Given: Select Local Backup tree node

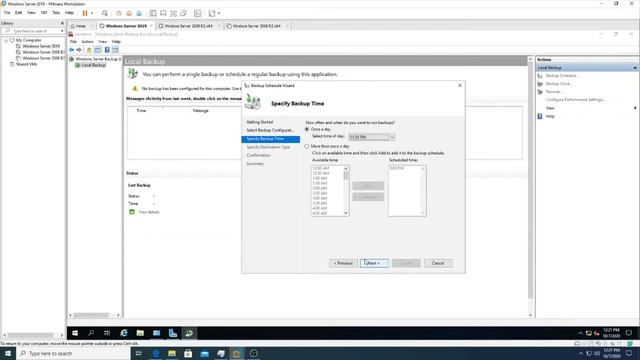Looking at the screenshot, I should coord(93,65).
